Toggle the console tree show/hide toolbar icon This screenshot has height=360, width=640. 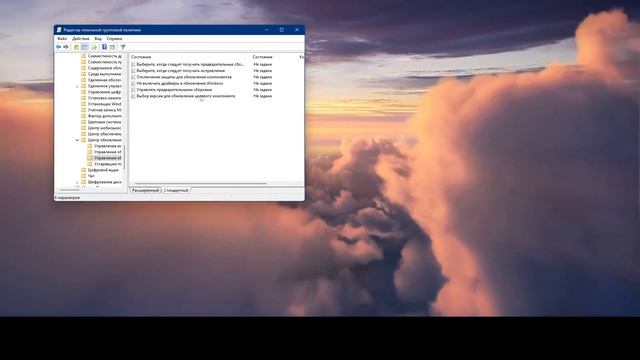[x=84, y=47]
